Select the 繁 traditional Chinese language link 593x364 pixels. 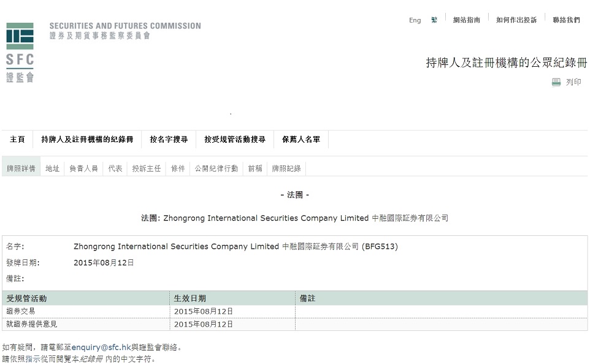434,20
